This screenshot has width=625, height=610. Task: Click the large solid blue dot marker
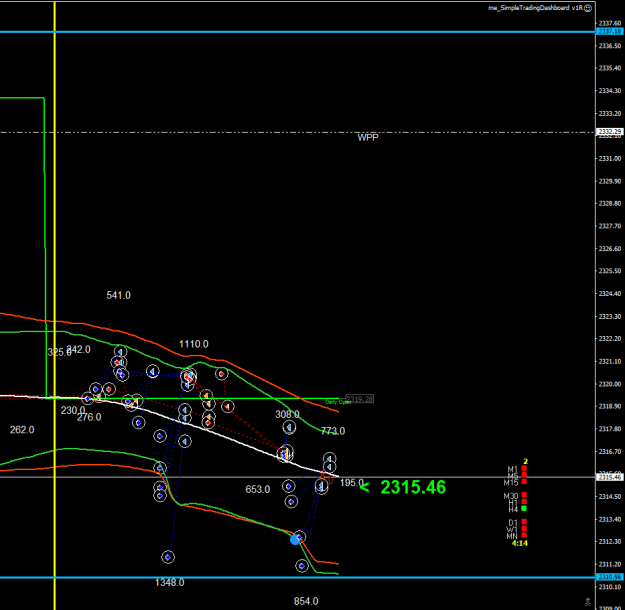point(295,540)
